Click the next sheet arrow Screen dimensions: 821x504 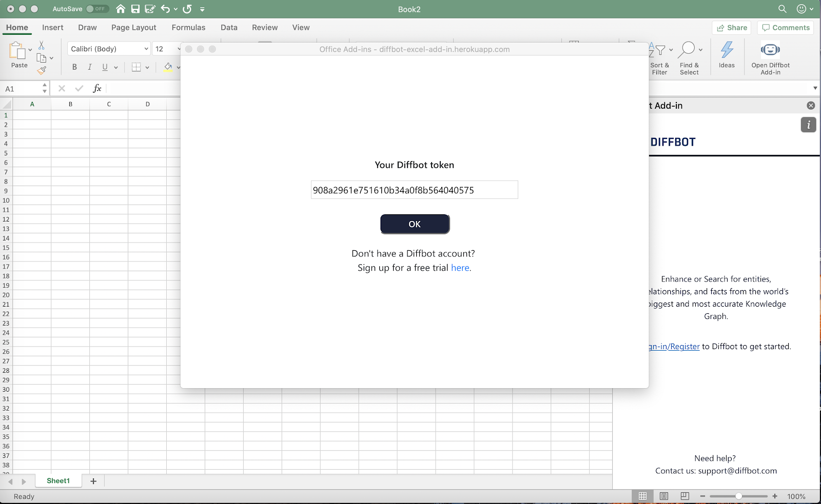(x=24, y=481)
